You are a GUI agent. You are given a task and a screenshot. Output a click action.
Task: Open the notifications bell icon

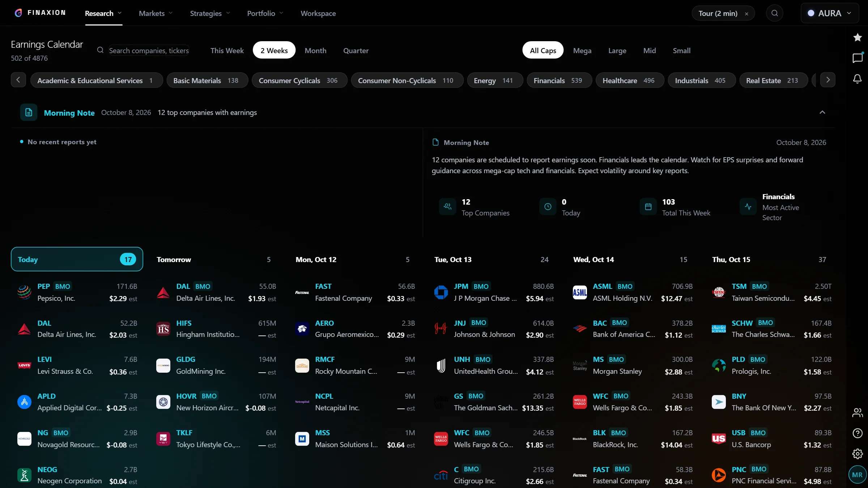tap(857, 79)
